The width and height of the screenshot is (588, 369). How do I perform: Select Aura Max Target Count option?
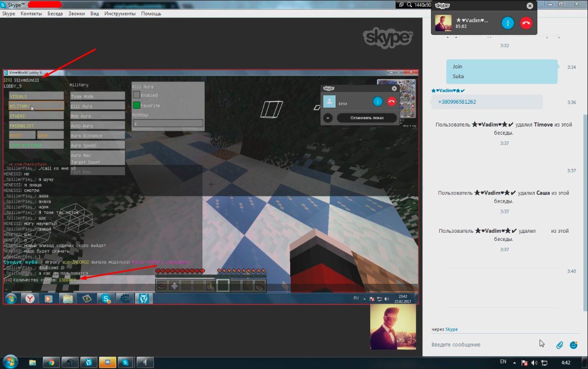[97, 158]
